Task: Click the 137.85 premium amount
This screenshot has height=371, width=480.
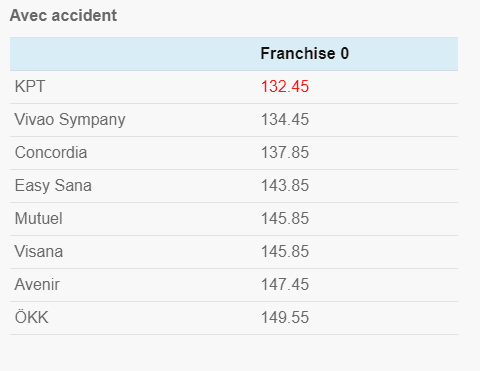Action: pyautogui.click(x=285, y=153)
